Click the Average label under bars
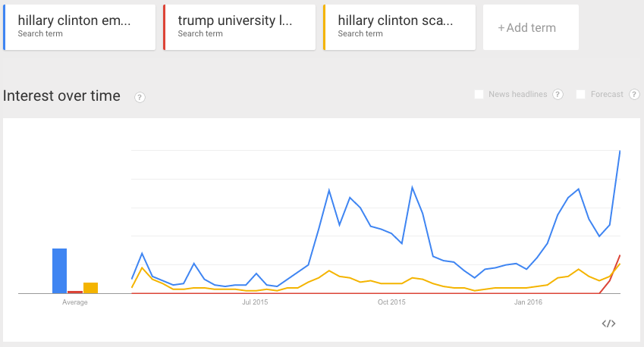 75,302
